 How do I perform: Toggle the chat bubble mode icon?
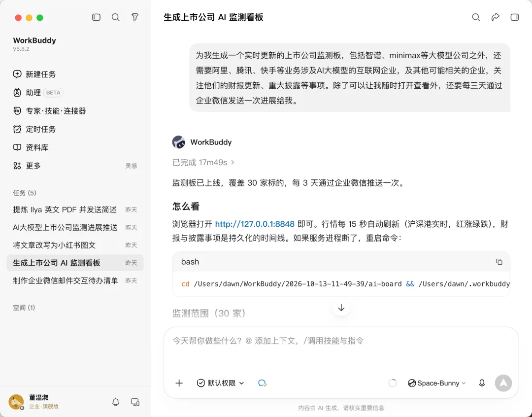point(262,383)
